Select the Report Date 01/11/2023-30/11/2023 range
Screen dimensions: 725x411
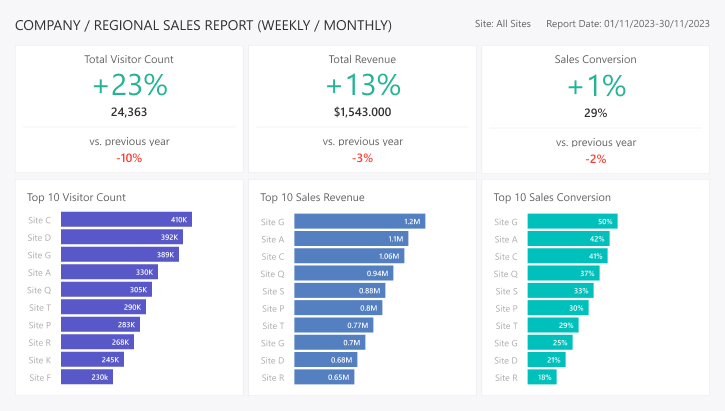(x=627, y=24)
